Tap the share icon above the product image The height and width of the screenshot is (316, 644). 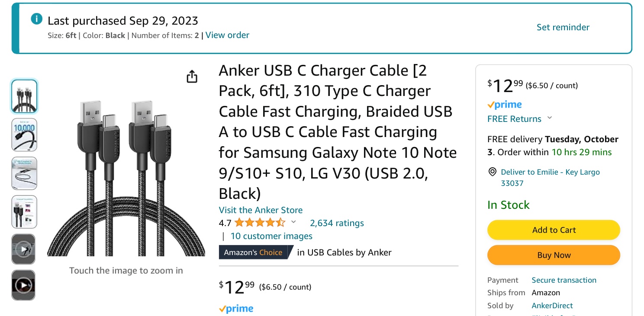192,77
